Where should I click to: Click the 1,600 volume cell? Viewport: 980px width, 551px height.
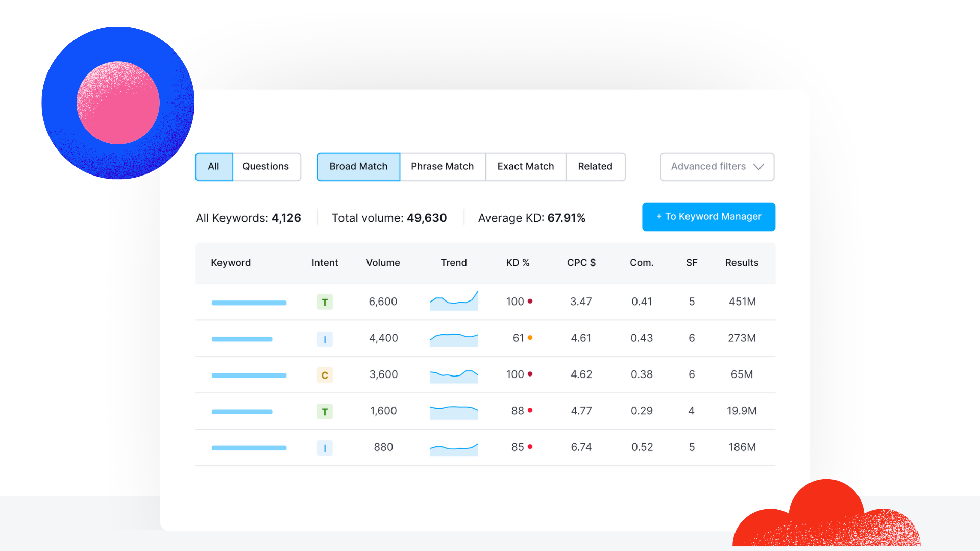[383, 411]
